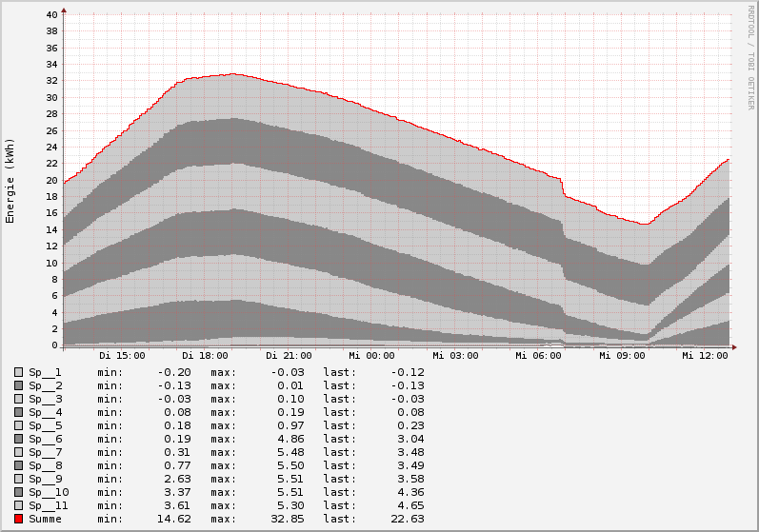Click the RRDTOOL / TOBI OETIKER watermark

pyautogui.click(x=750, y=57)
